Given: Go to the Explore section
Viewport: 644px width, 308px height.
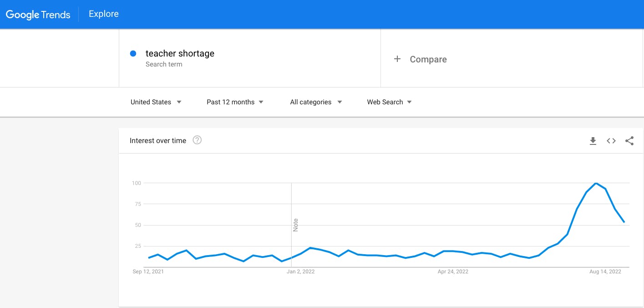Looking at the screenshot, I should 104,14.
